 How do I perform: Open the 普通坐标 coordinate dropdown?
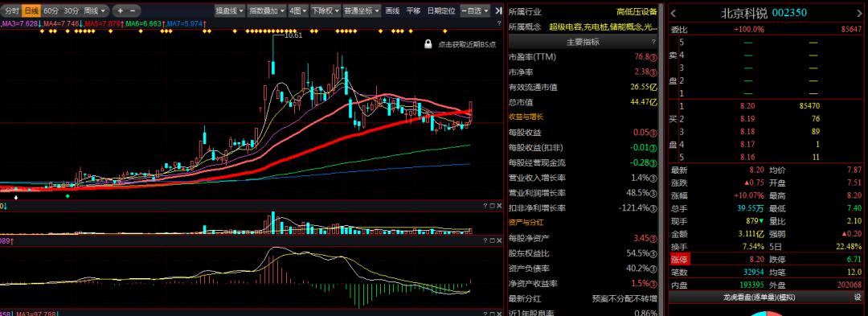362,10
